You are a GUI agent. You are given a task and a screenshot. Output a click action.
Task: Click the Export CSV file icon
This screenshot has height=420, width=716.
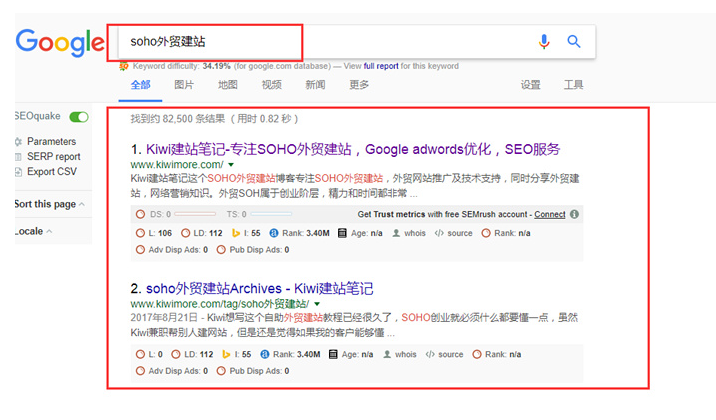[18, 172]
